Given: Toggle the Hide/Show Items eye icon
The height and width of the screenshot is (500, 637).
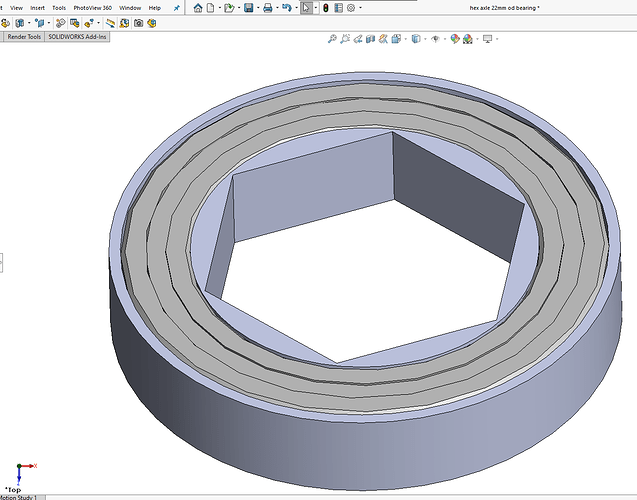Looking at the screenshot, I should (x=436, y=39).
